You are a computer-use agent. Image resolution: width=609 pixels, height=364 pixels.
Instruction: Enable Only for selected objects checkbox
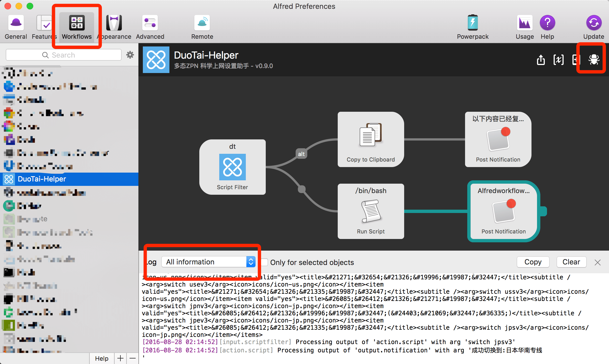point(265,262)
